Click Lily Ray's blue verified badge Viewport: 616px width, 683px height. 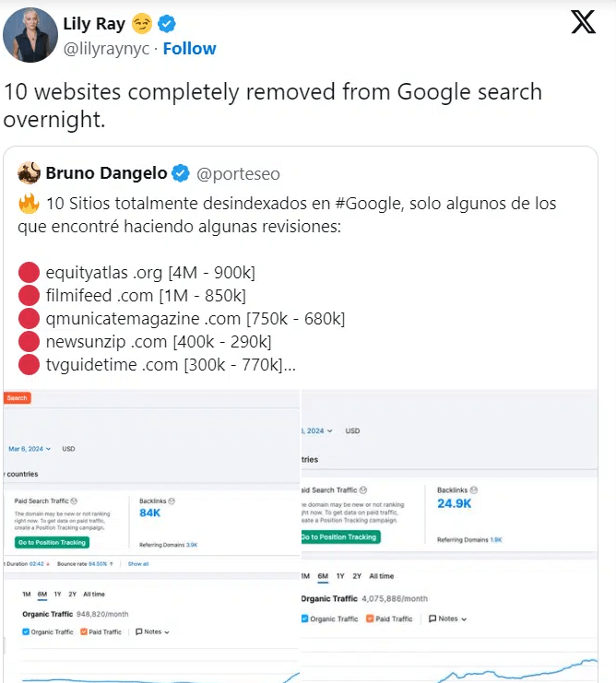point(167,24)
